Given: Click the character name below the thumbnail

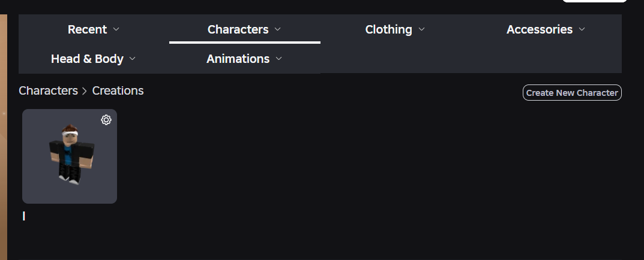Looking at the screenshot, I should pyautogui.click(x=24, y=216).
